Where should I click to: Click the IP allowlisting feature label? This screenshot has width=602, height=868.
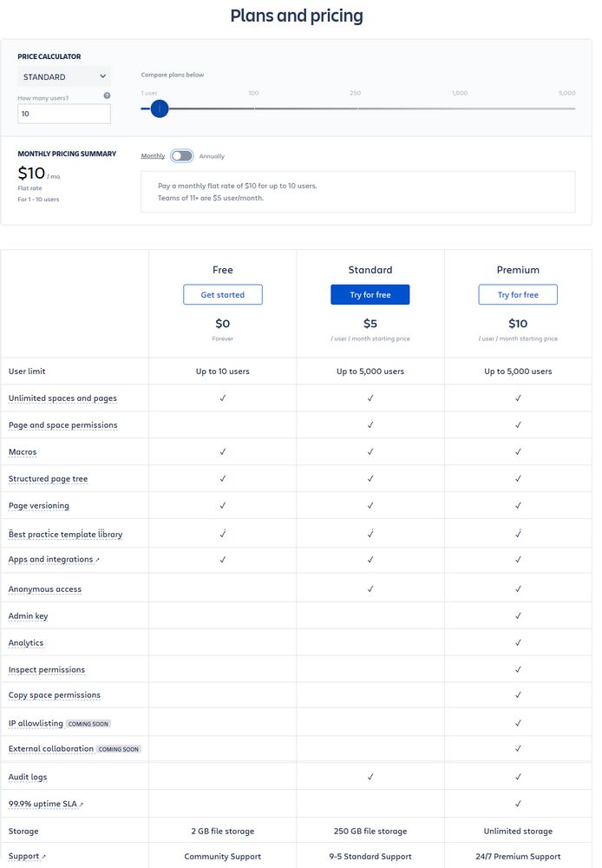pyautogui.click(x=36, y=723)
